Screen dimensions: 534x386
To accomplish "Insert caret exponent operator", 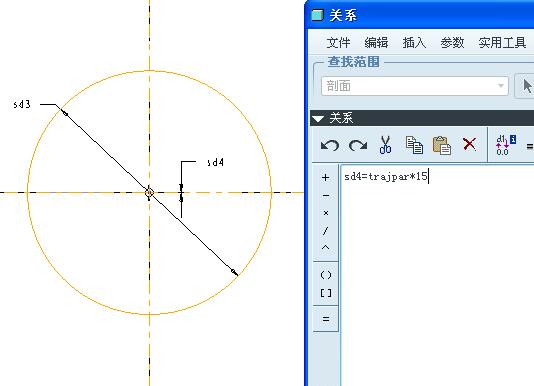I will click(x=326, y=248).
